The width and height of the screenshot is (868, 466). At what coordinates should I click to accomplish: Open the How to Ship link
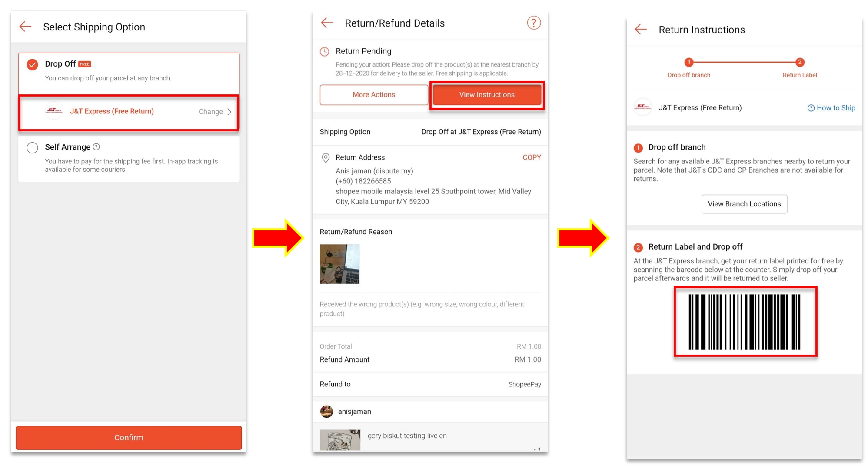(831, 108)
